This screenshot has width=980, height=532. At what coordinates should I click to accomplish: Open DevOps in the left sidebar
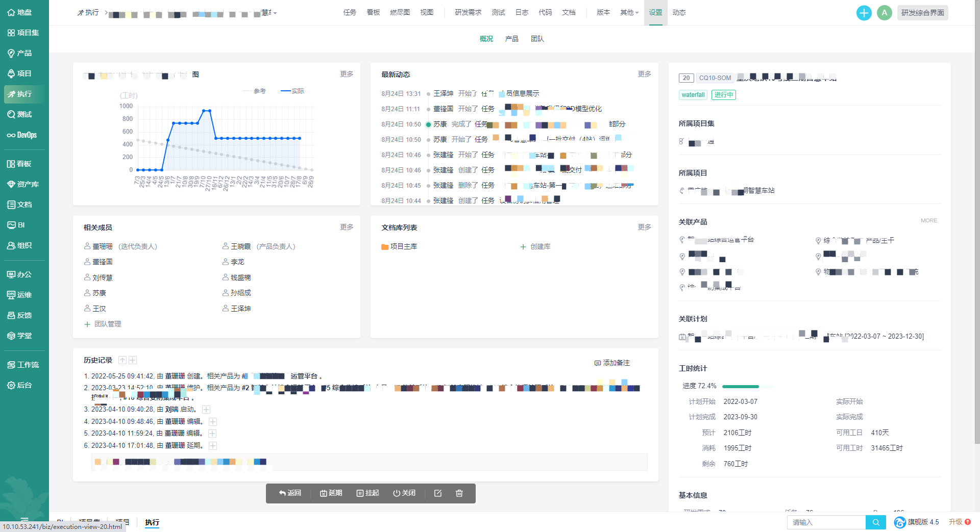coord(22,135)
